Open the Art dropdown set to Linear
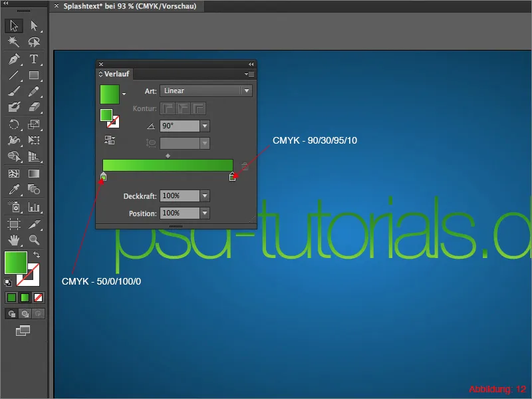The height and width of the screenshot is (399, 532). tap(206, 90)
